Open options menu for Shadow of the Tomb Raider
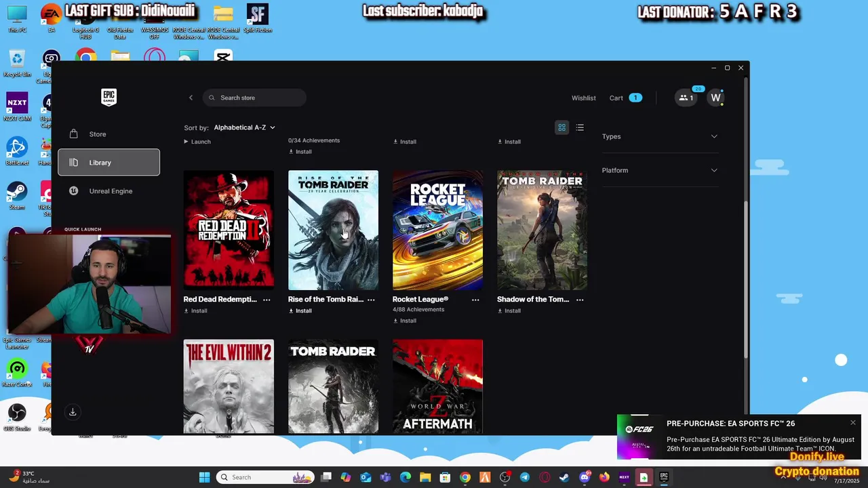Screen dimensions: 868x488 pyautogui.click(x=580, y=300)
